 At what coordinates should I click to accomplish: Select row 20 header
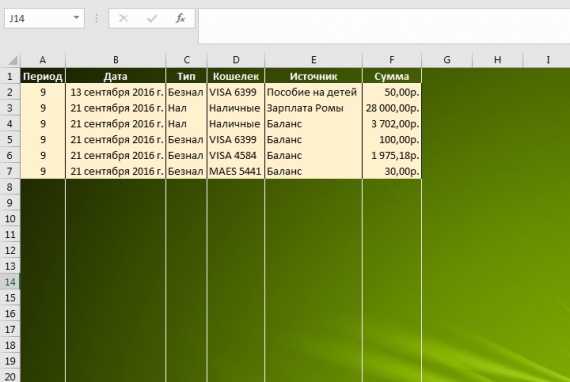coord(10,376)
